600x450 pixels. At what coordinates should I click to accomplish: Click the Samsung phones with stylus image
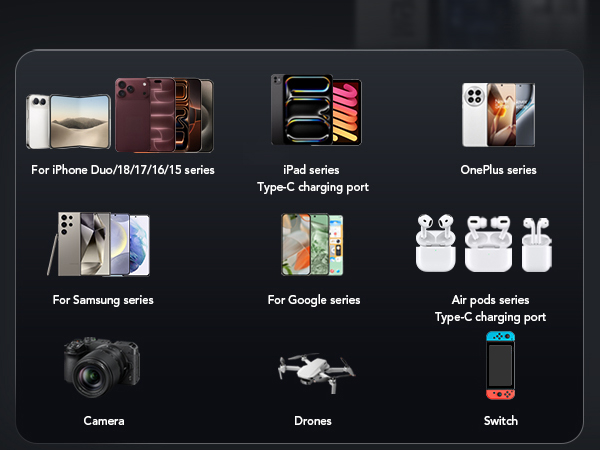(x=98, y=244)
